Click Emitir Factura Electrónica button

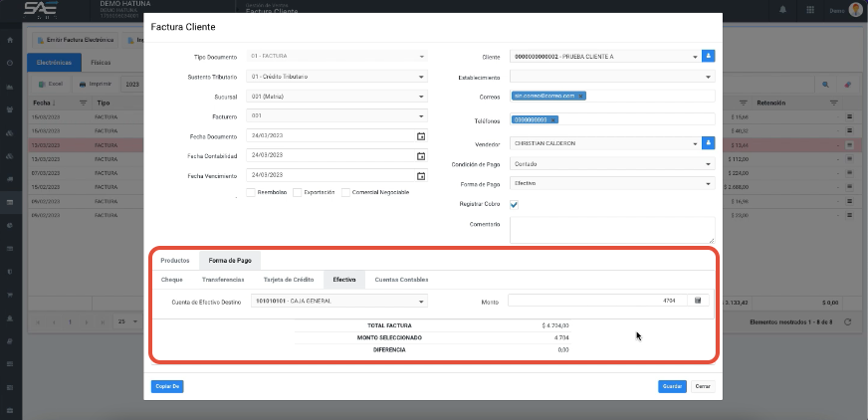[x=75, y=40]
